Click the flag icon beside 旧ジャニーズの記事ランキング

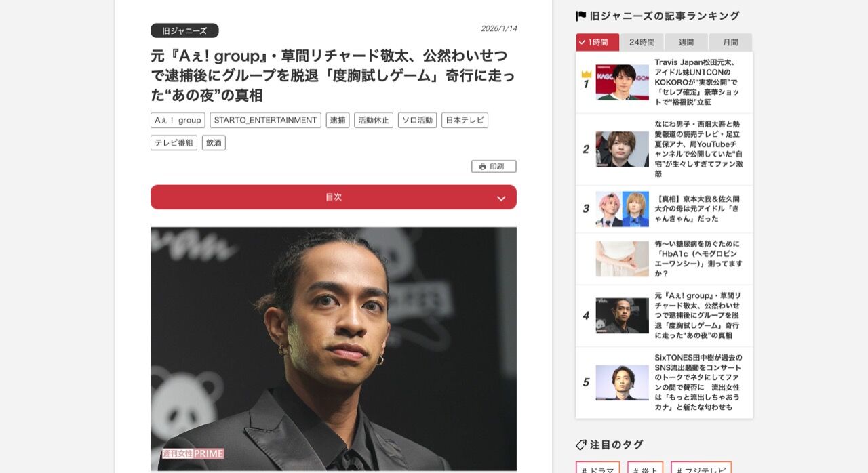(581, 16)
